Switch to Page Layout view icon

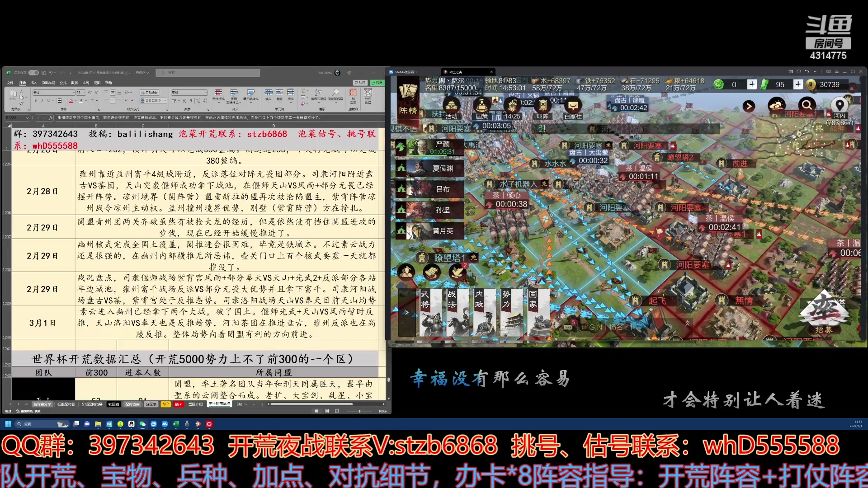tap(326, 411)
